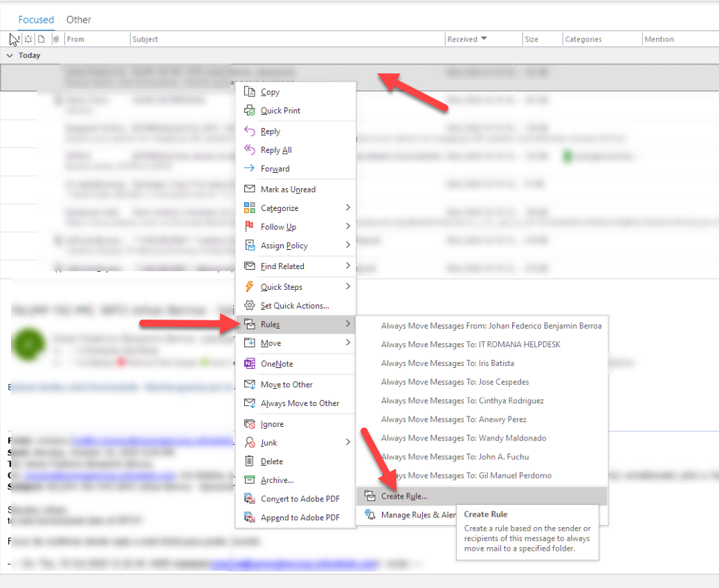Sort messages by Mention column header
This screenshot has width=719, height=588.
pos(659,39)
